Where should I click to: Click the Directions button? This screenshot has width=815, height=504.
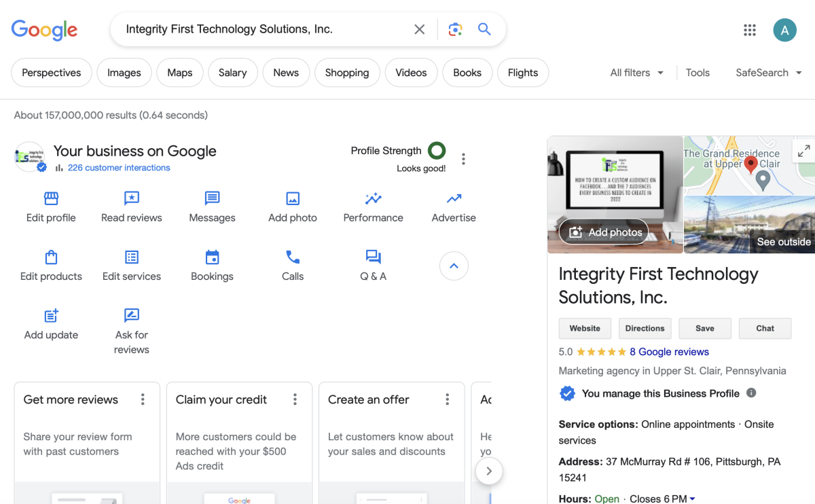(x=645, y=328)
